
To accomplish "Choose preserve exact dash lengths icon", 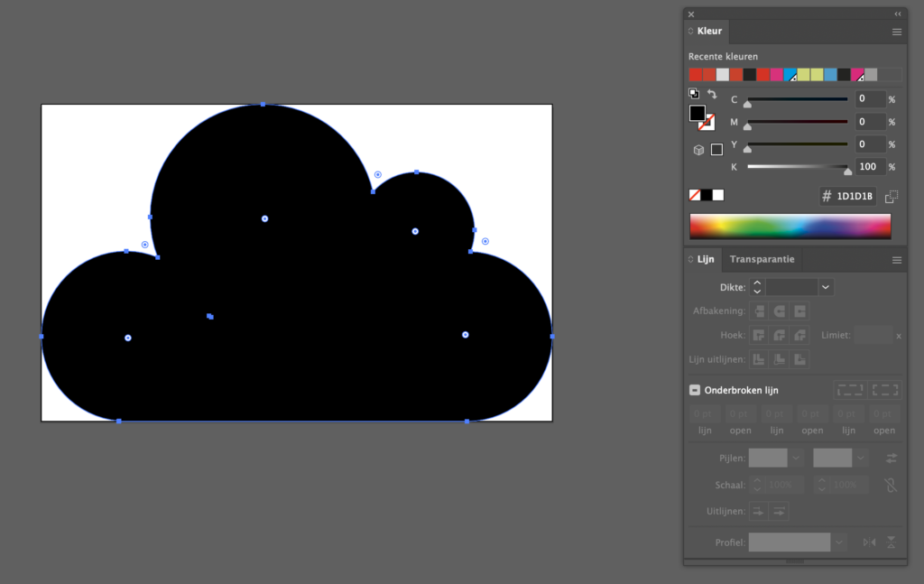I will (x=850, y=390).
